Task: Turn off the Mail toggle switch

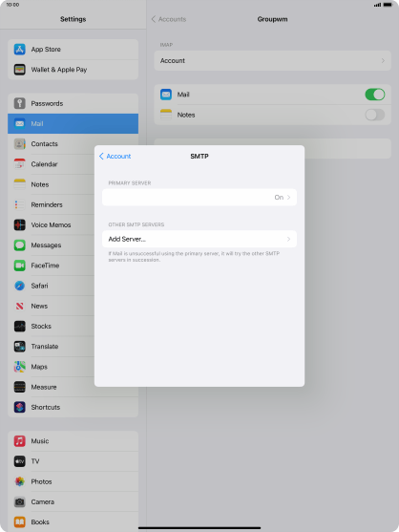Action: coord(374,95)
